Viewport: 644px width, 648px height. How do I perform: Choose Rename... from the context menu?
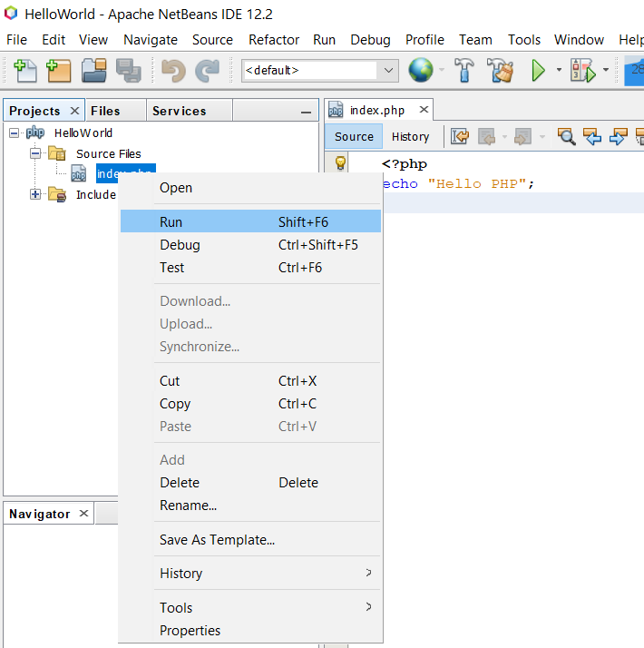click(250, 505)
